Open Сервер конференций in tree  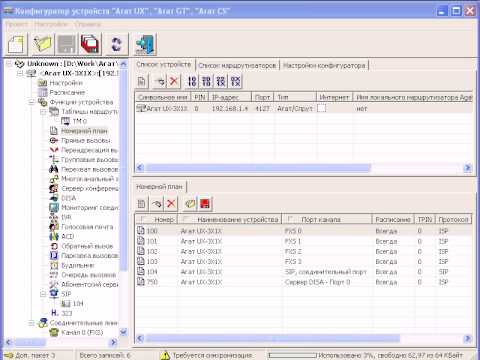coord(90,189)
